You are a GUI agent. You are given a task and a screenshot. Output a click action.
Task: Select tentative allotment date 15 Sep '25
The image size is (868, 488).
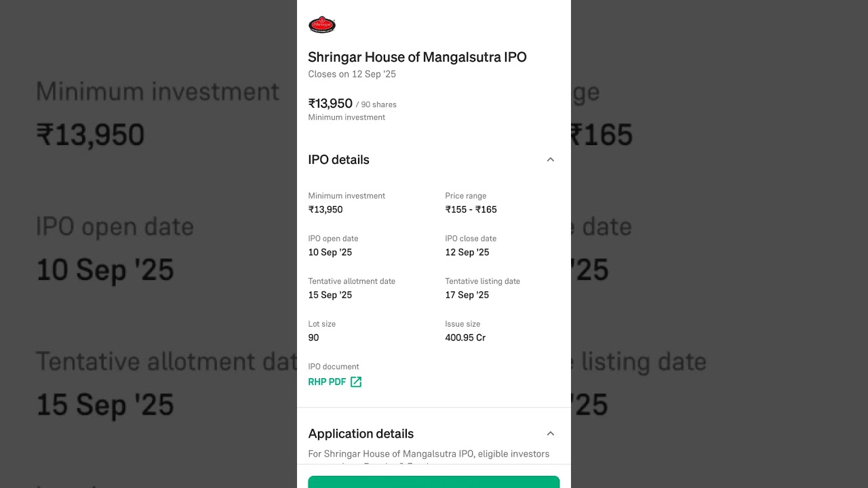point(330,295)
